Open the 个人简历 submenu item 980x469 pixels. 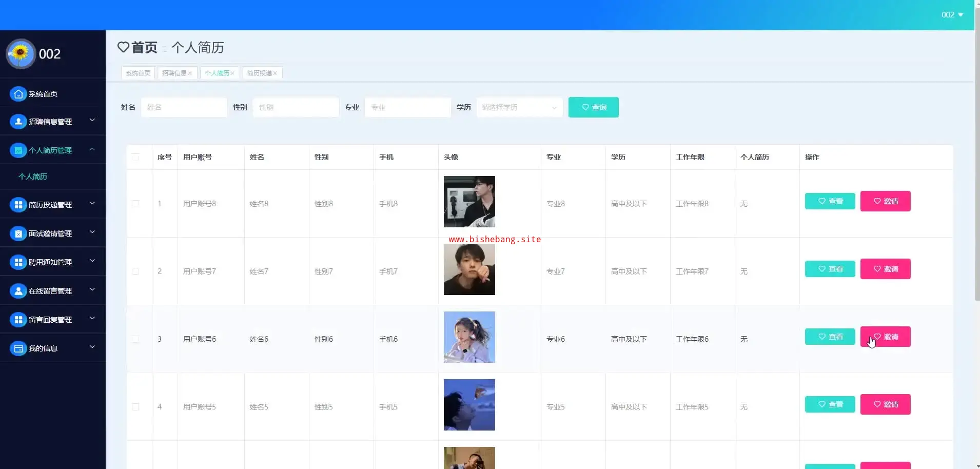pos(33,177)
